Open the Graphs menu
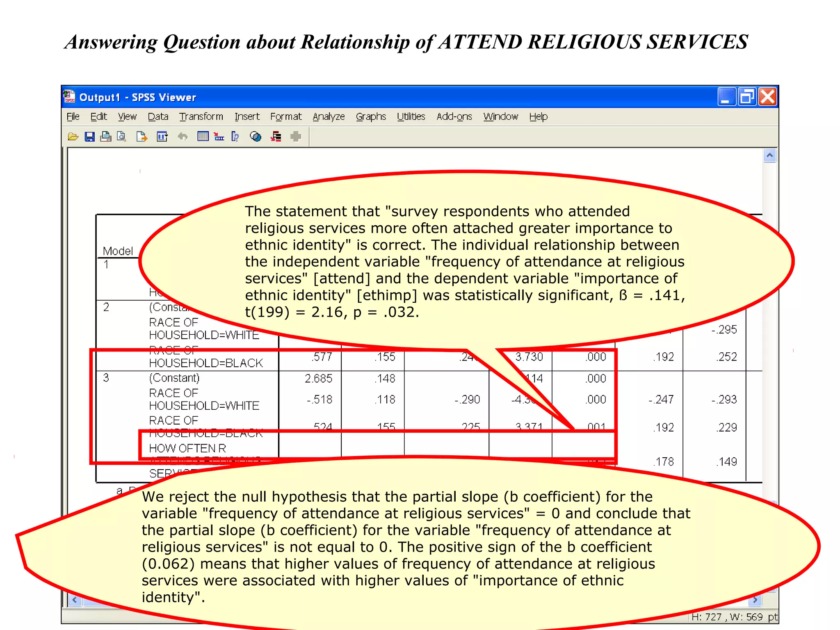Viewport: 840px width, 630px height. tap(371, 116)
